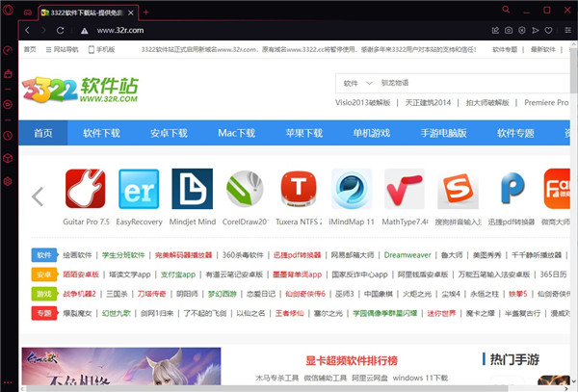The height and width of the screenshot is (392, 578).
Task: Open the CorelDraw app icon
Action: [x=245, y=189]
